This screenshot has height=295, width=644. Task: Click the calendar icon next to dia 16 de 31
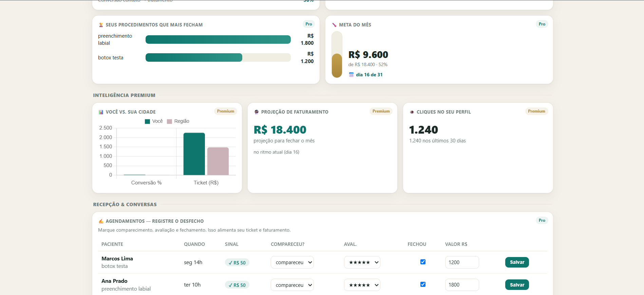[x=351, y=75]
